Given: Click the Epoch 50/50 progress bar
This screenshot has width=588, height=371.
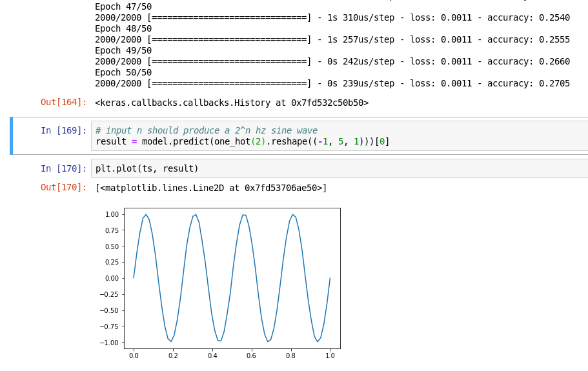Looking at the screenshot, I should (x=229, y=83).
